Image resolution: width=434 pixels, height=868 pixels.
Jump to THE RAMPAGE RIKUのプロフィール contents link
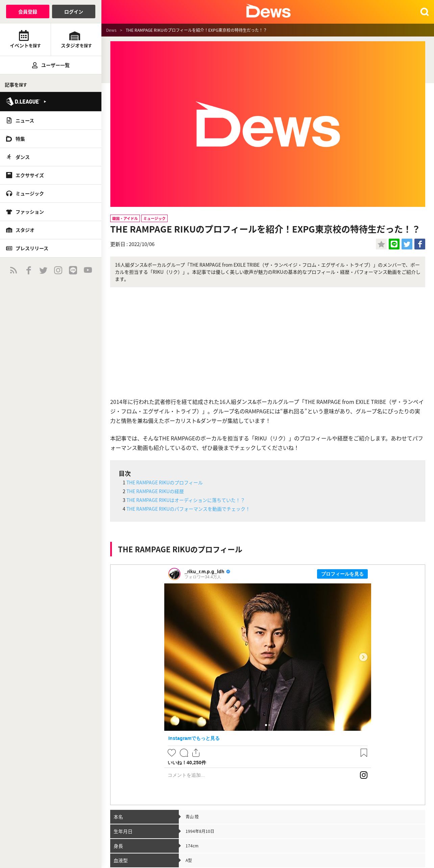[164, 483]
